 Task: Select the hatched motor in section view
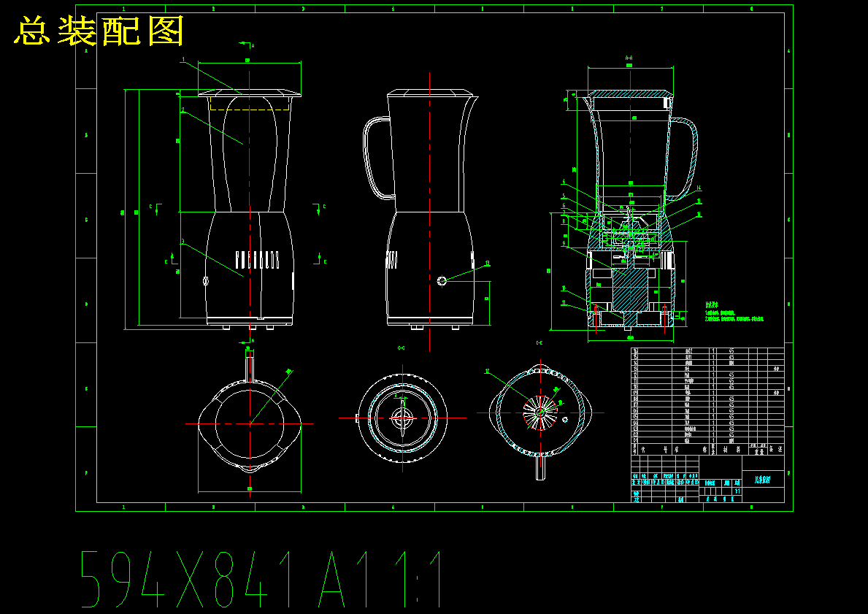click(631, 290)
